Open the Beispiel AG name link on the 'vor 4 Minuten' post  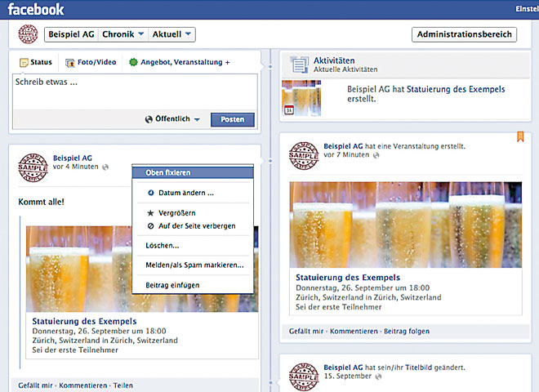pyautogui.click(x=72, y=158)
